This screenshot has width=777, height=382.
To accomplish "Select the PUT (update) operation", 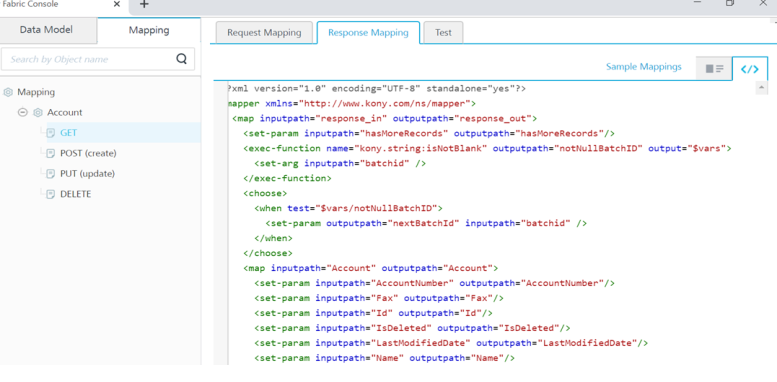I will tap(87, 173).
